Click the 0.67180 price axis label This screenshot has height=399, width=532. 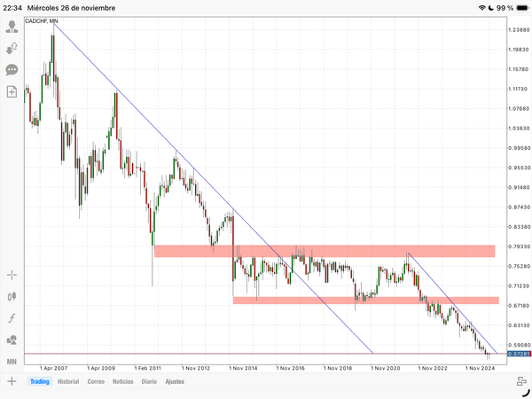pyautogui.click(x=519, y=305)
